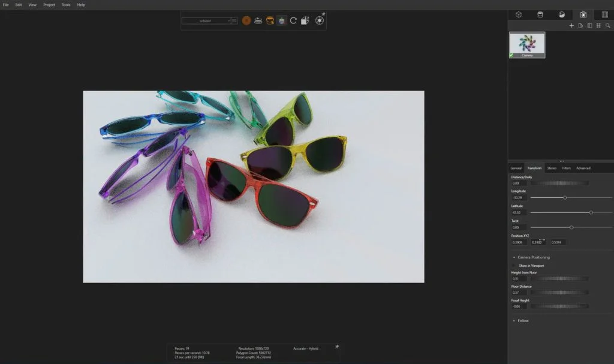Click the plus icon to add camera
This screenshot has width=614, height=364.
pyautogui.click(x=571, y=26)
